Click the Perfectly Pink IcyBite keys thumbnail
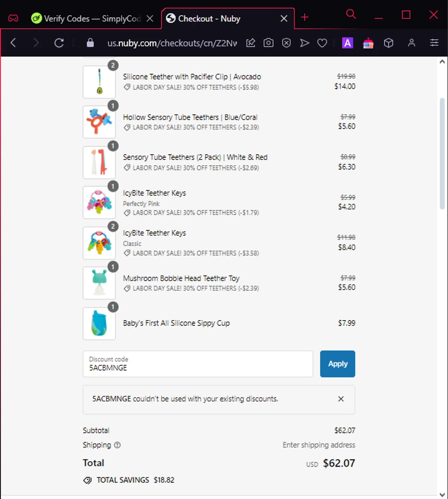448x499 pixels. pos(99,203)
